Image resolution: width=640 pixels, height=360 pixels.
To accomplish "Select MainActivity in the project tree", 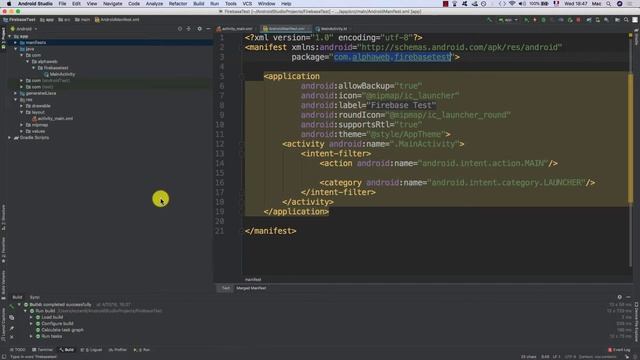I will coord(59,74).
